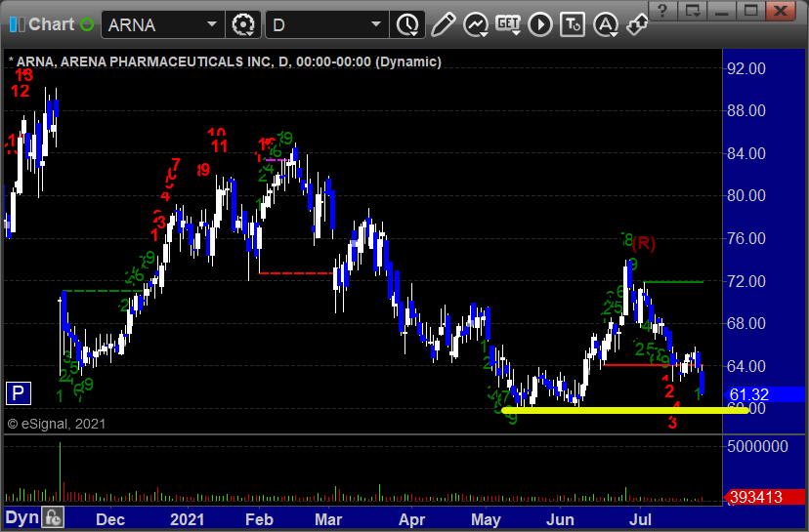Click the 76.00 price axis label
The image size is (809, 532).
click(746, 238)
